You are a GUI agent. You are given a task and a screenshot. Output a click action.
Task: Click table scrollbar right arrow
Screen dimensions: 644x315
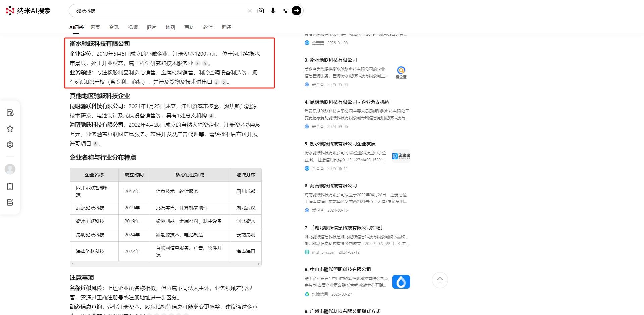(258, 264)
